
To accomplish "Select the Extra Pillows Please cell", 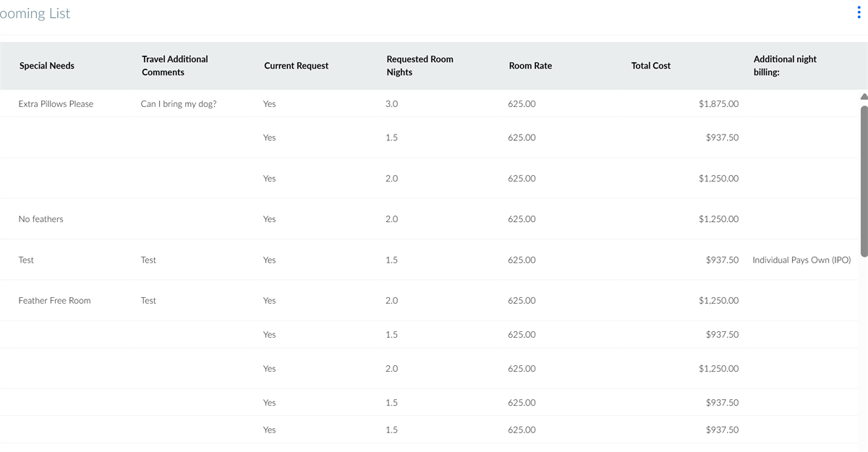I will coord(56,104).
